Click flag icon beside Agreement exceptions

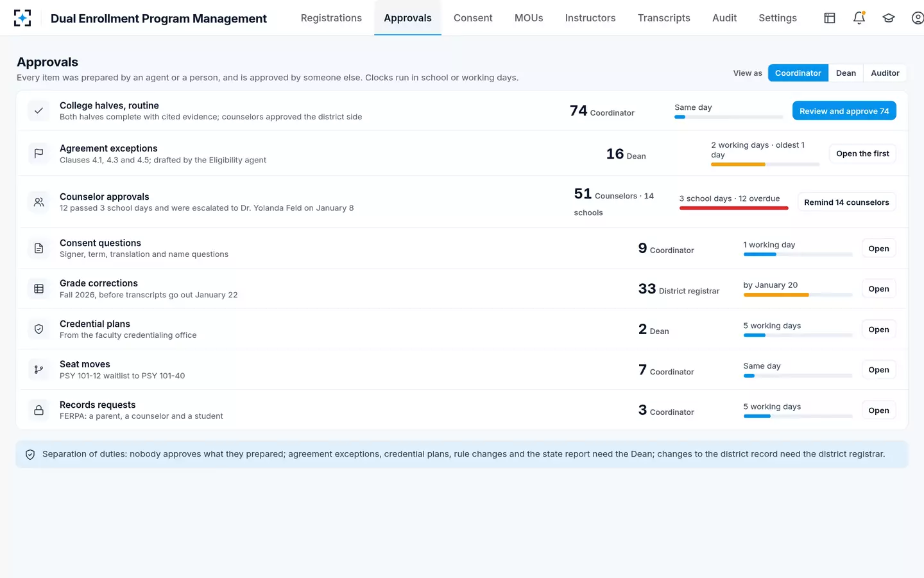coord(38,153)
